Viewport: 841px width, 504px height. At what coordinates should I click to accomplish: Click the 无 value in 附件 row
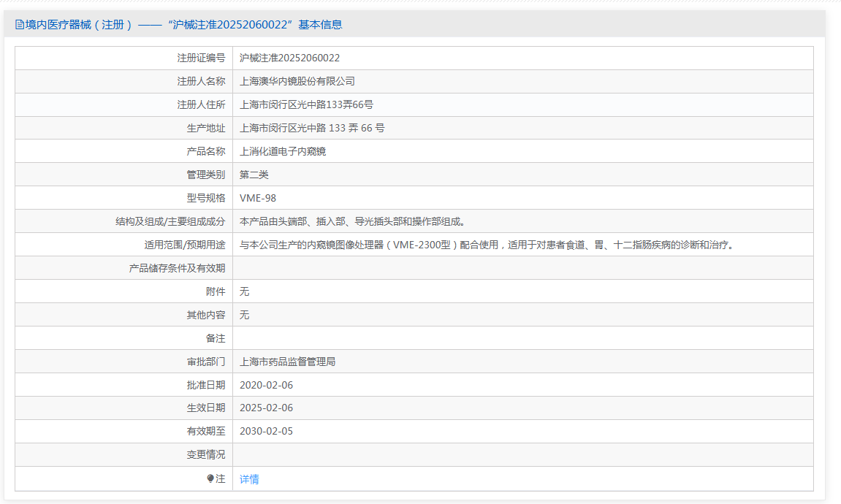click(244, 291)
